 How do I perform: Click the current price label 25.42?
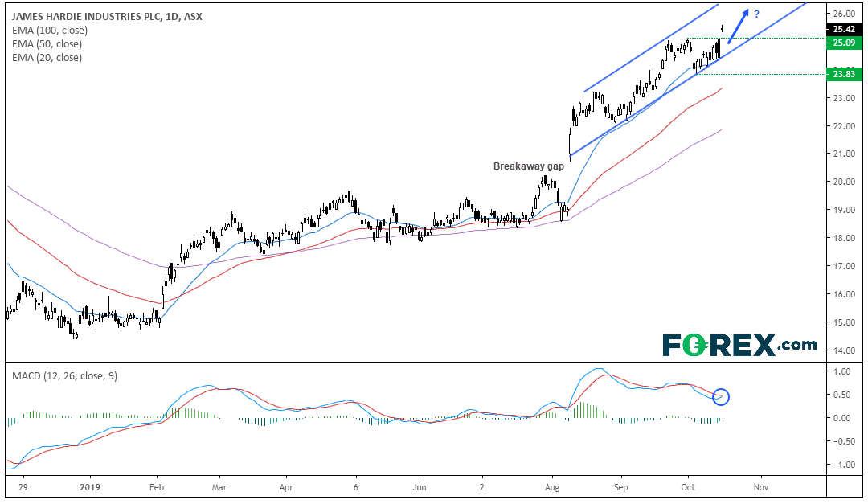click(844, 30)
